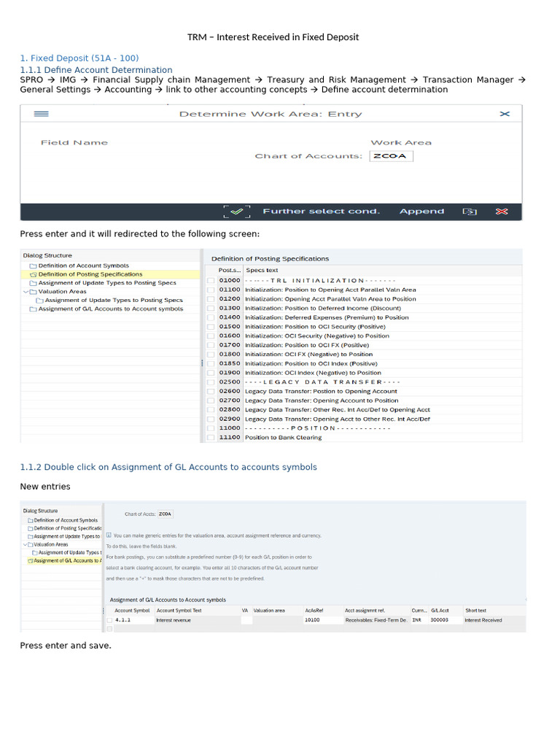This screenshot has width=560, height=747.
Task: Select highlighted Assignment of G/L Accounts node in lower tree
Action: click(67, 561)
